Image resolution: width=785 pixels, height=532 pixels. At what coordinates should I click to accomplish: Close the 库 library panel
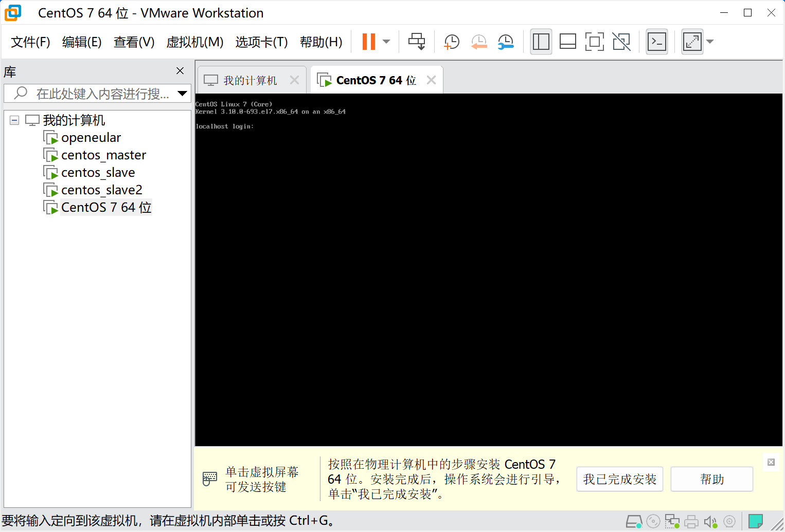180,71
